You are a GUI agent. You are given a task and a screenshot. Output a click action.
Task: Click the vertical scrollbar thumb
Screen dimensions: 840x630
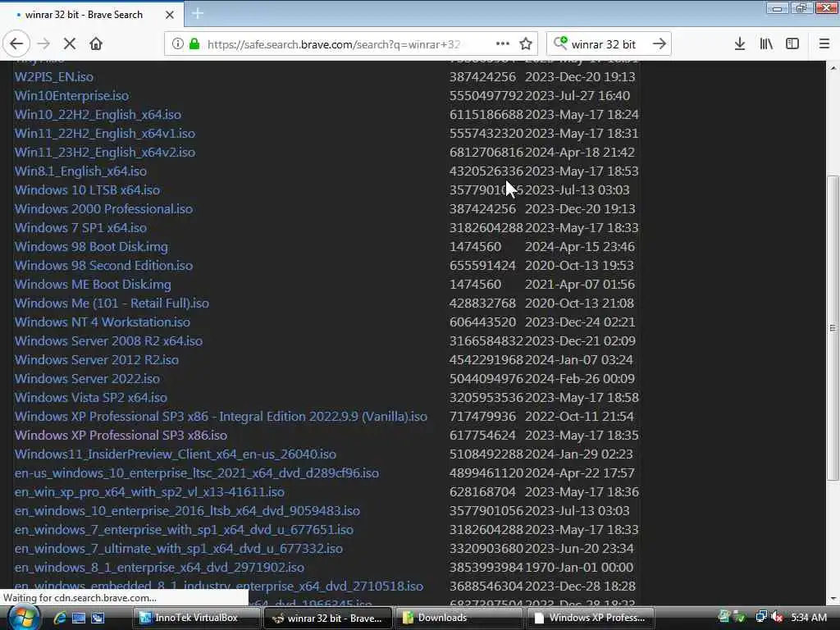coord(833,328)
